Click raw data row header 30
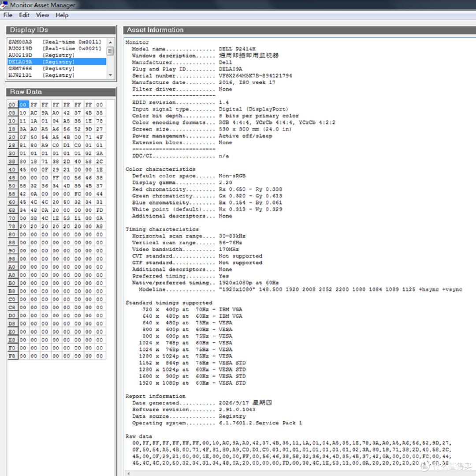The width and height of the screenshot is (476, 476). click(12, 154)
